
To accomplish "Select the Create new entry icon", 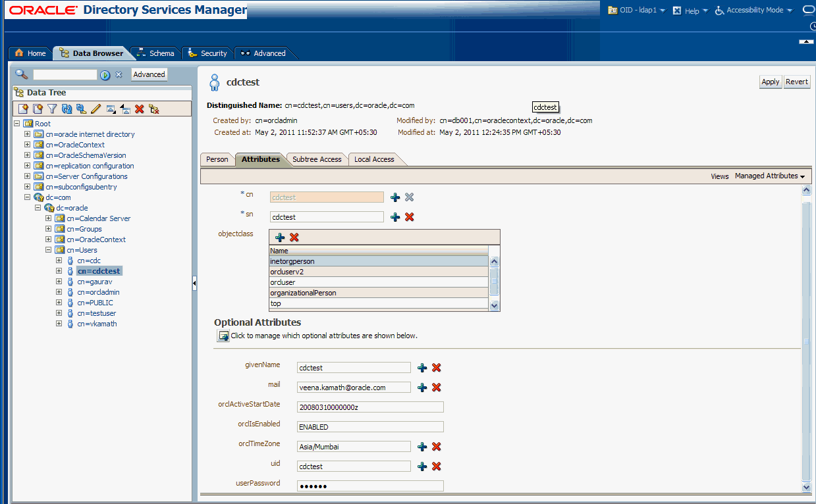I will point(22,109).
